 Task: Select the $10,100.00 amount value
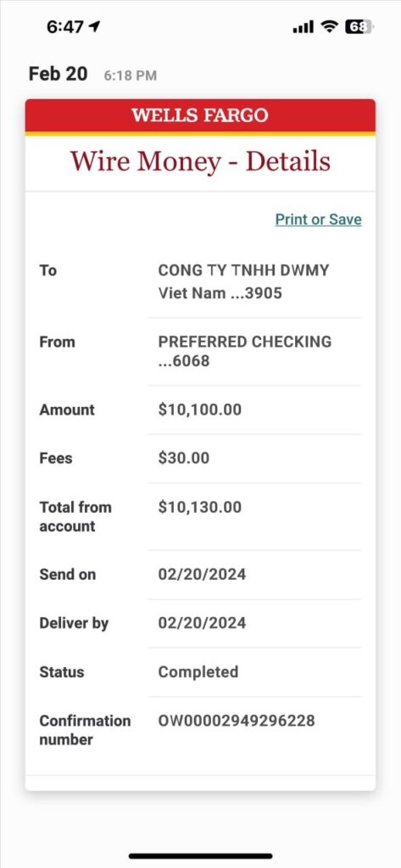[x=200, y=409]
